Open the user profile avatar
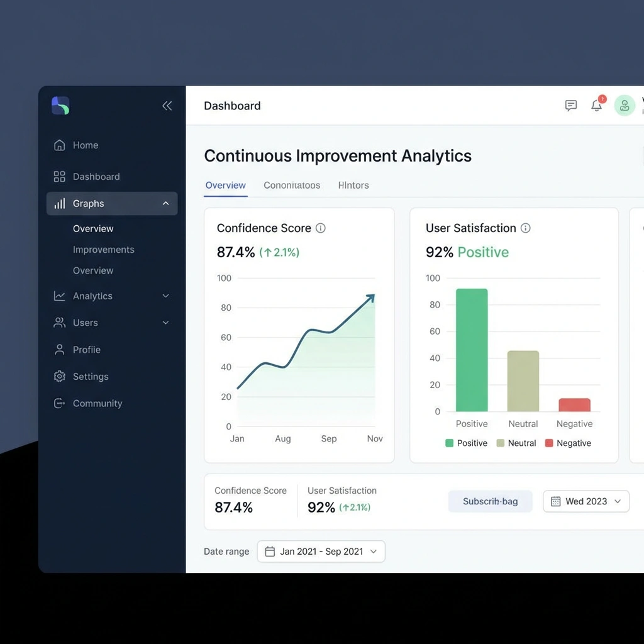This screenshot has width=644, height=644. tap(624, 105)
